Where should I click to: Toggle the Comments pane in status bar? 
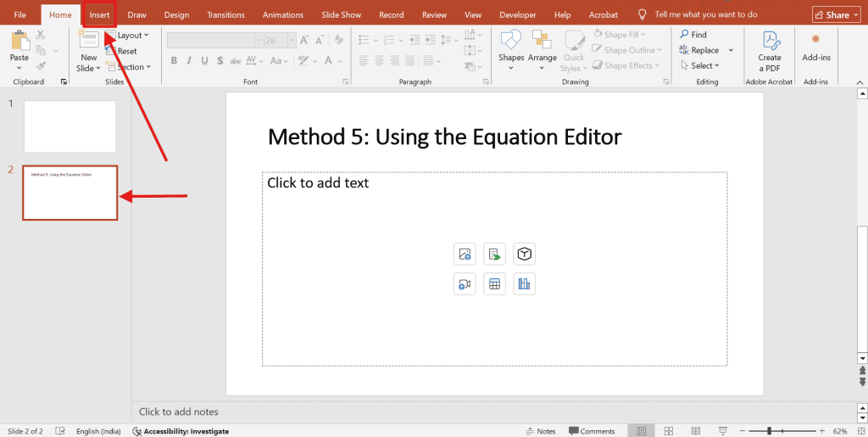click(592, 431)
